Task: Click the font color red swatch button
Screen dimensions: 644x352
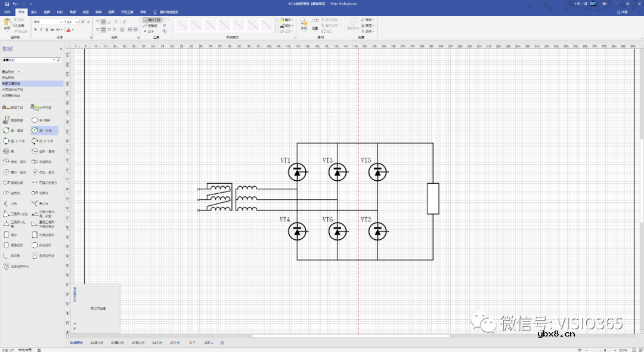Action: tap(69, 29)
